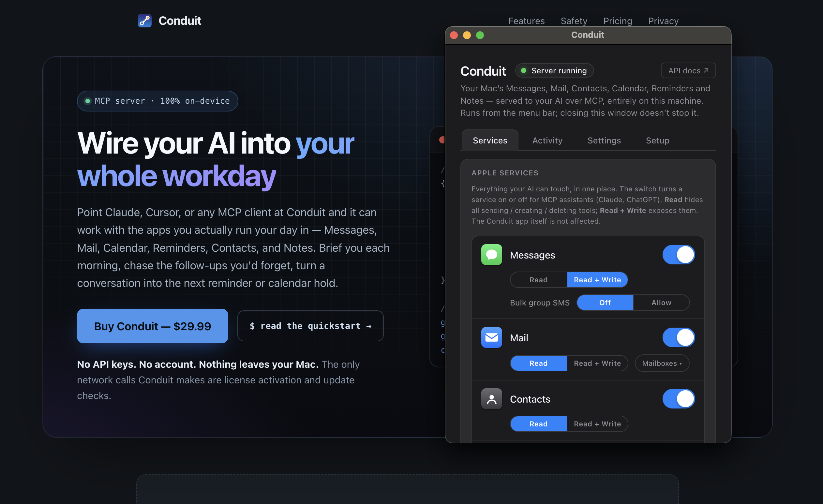This screenshot has width=823, height=504.
Task: Open the Settings tab
Action: point(604,141)
